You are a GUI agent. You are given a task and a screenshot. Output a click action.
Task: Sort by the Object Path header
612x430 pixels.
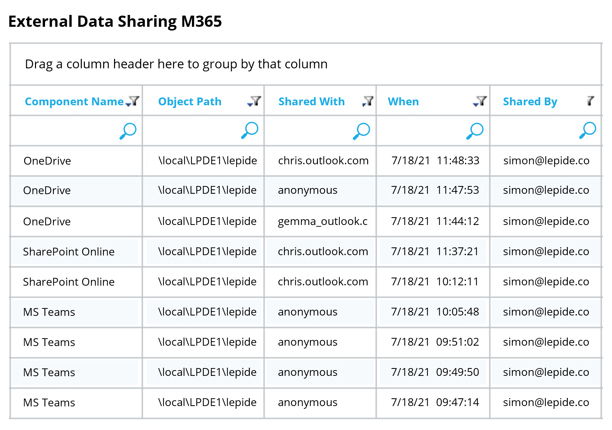pyautogui.click(x=190, y=101)
